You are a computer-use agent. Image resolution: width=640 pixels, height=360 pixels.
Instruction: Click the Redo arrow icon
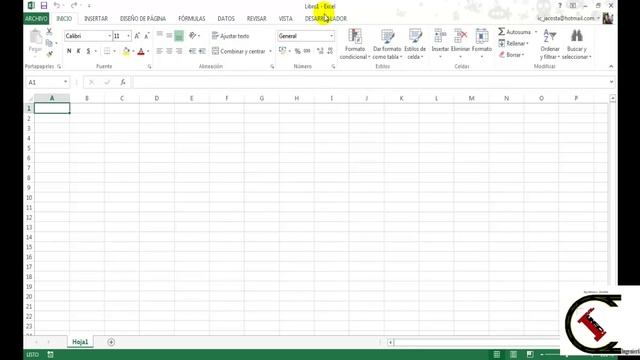[x=73, y=6]
